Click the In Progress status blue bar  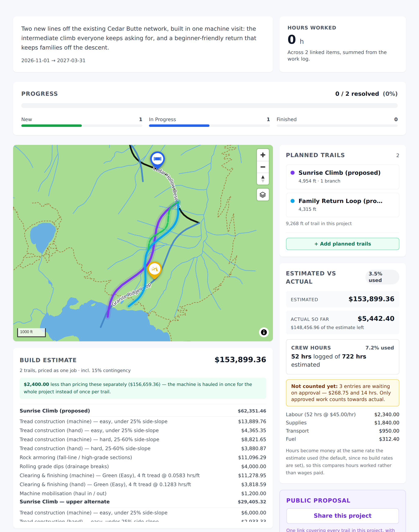179,126
